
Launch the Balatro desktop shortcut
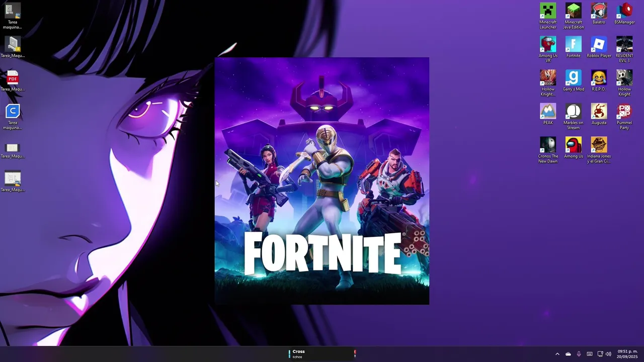[599, 14]
